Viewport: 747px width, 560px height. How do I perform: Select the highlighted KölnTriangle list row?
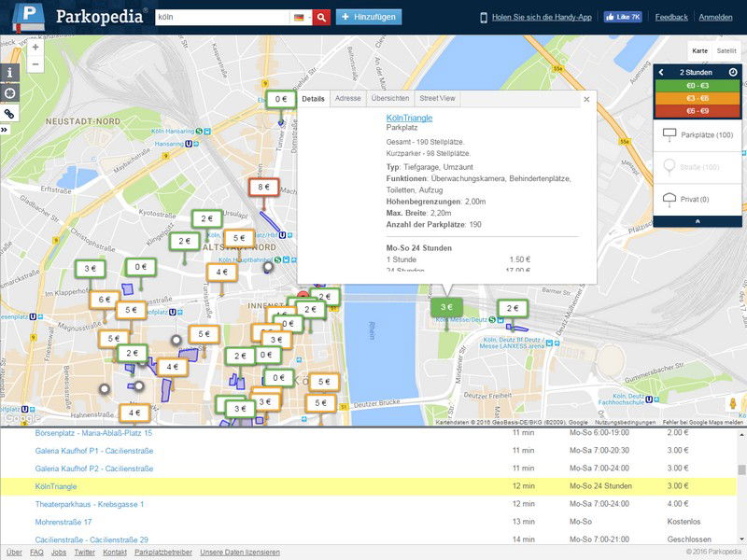pos(369,486)
